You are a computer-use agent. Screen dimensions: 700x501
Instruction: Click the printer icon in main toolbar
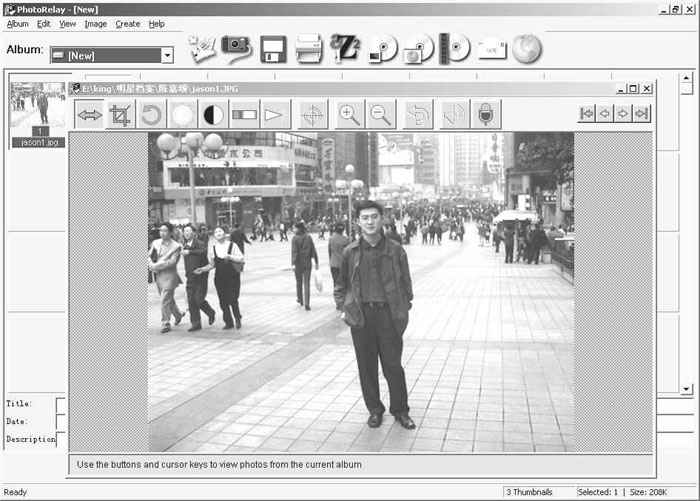(x=309, y=48)
